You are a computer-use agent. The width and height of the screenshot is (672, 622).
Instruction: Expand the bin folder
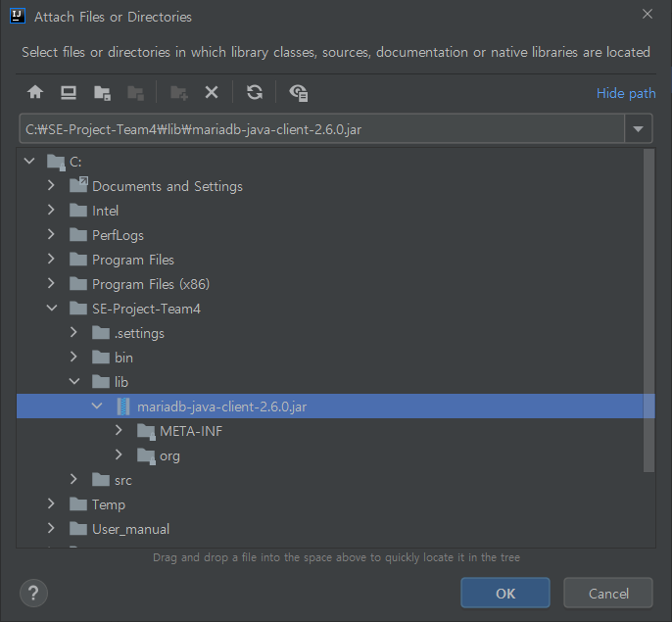tap(73, 357)
